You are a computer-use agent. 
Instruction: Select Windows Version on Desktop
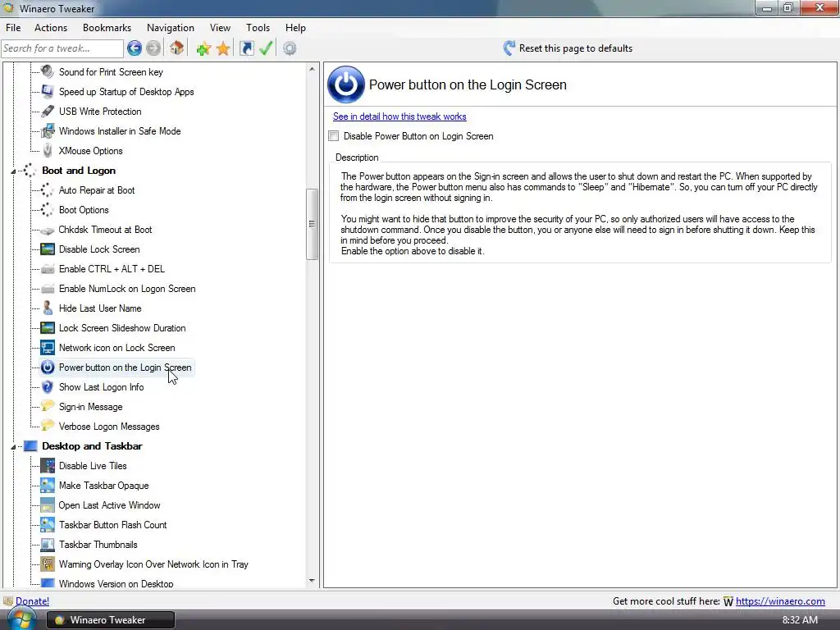click(x=116, y=583)
